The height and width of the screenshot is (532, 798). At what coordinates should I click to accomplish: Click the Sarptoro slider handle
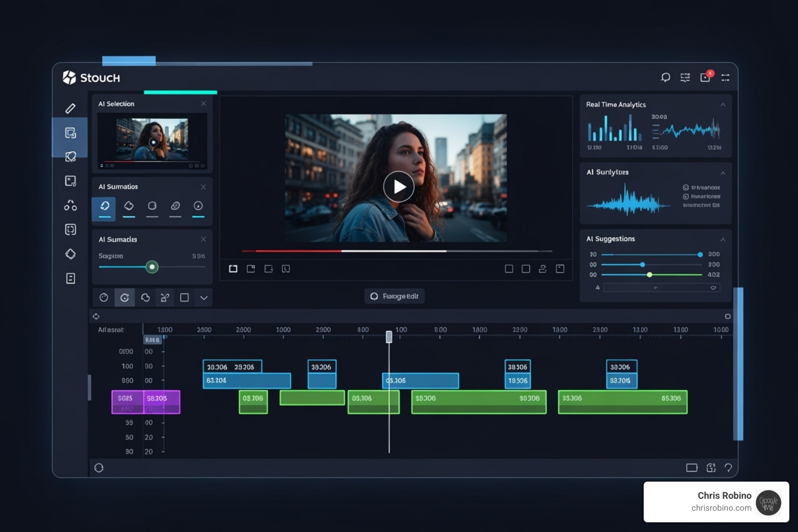point(152,267)
